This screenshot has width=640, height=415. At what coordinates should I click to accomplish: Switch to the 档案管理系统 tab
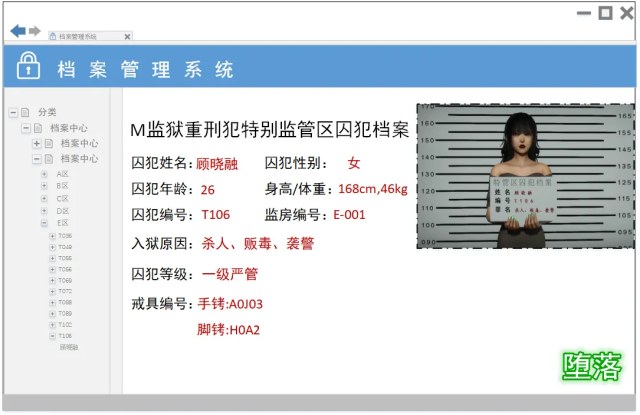click(80, 36)
